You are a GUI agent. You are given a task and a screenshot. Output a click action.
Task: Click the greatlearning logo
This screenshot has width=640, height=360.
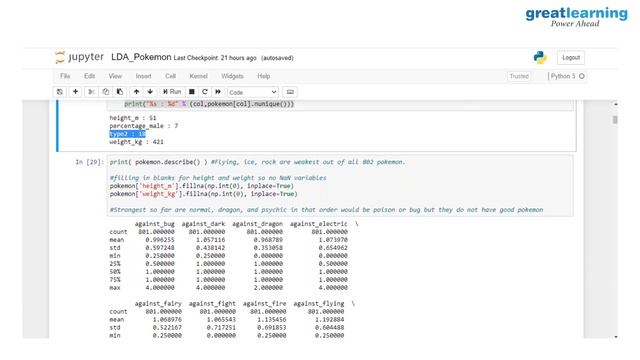tap(576, 17)
